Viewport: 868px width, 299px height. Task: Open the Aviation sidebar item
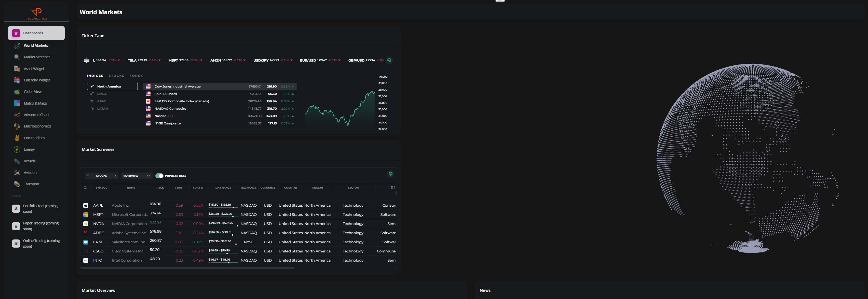[30, 172]
